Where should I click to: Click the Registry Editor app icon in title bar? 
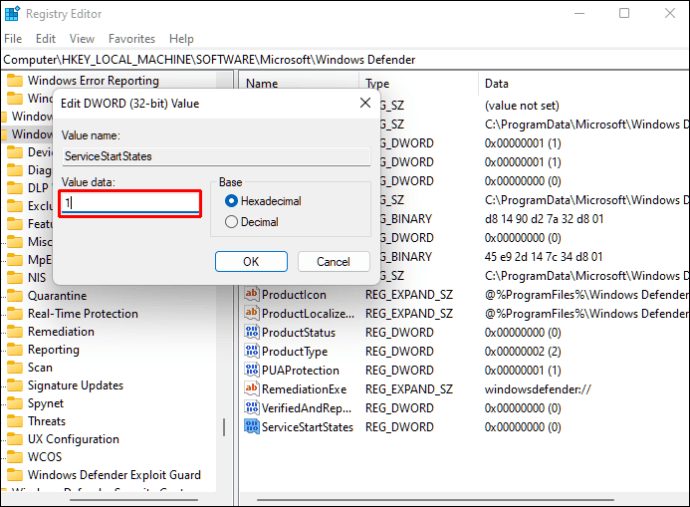tap(13, 14)
